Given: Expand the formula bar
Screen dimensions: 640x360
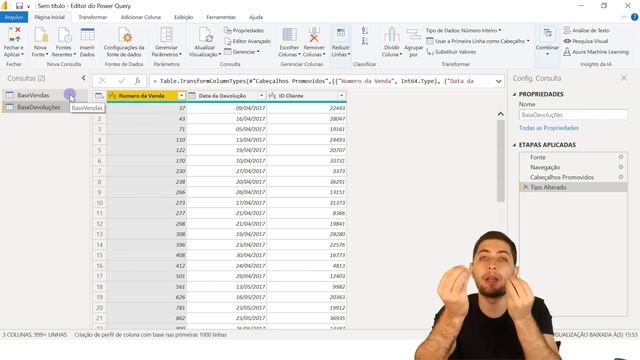Looking at the screenshot, I should point(498,81).
